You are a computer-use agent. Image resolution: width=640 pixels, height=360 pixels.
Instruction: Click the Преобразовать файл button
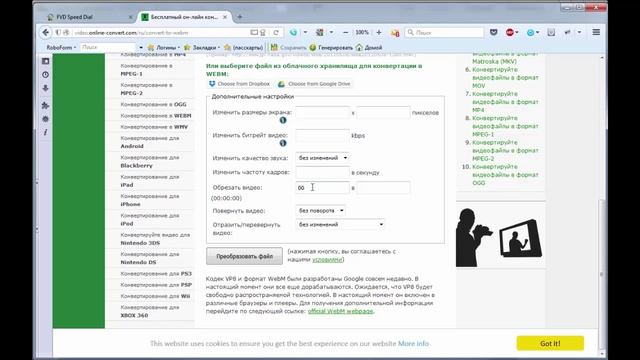[244, 256]
